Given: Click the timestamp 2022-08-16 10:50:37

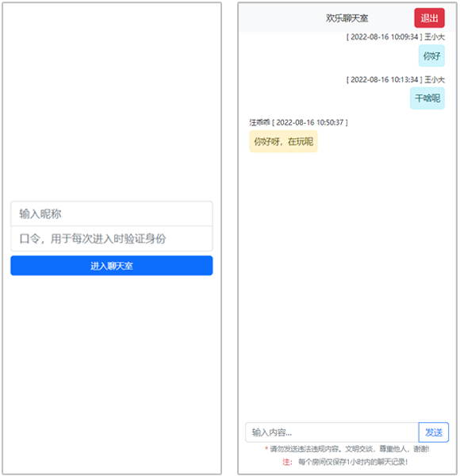Looking at the screenshot, I should (x=310, y=123).
